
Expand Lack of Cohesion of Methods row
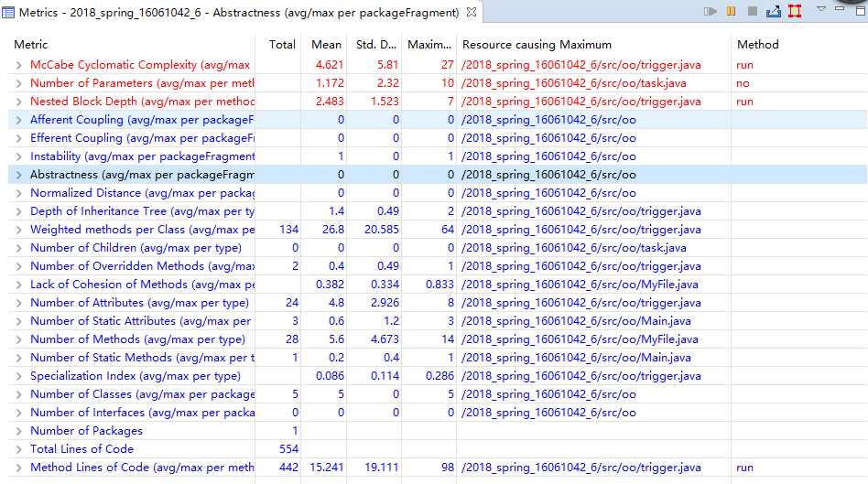[x=19, y=285]
